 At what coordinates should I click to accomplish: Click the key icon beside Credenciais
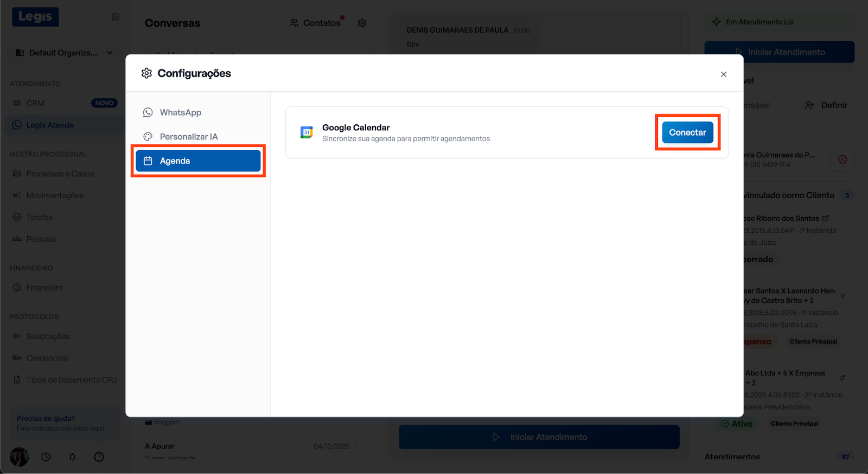click(x=17, y=358)
